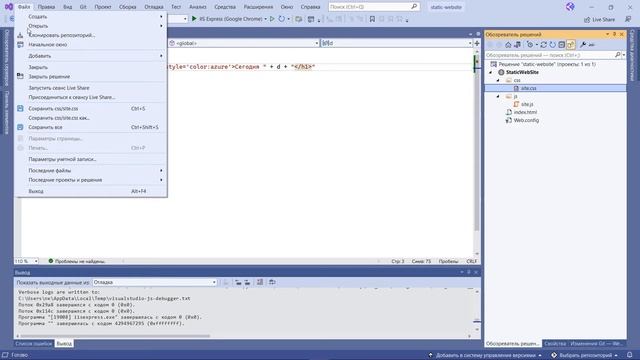This screenshot has height=360, width=640.
Task: Expand the Последние файлы submenu
Action: click(x=91, y=171)
